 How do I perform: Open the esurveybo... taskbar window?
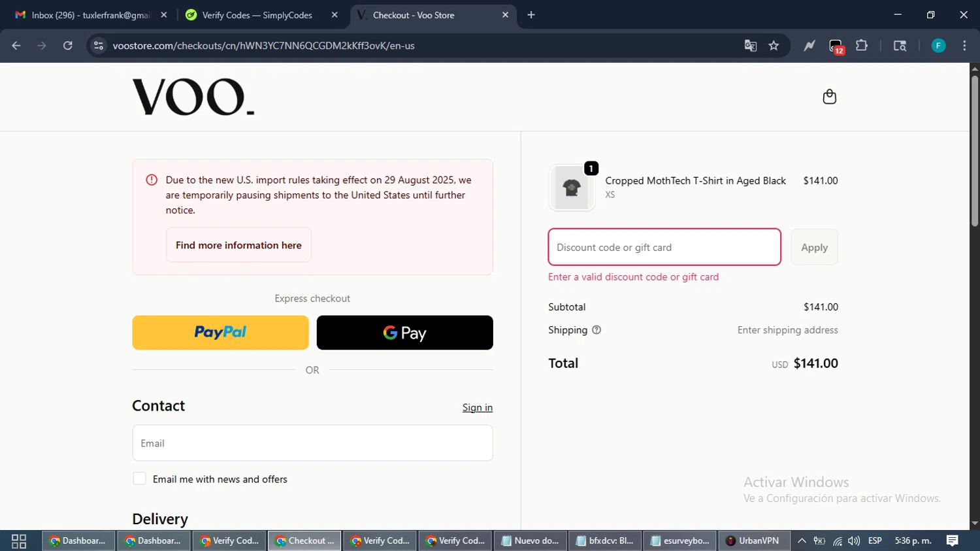[680, 541]
